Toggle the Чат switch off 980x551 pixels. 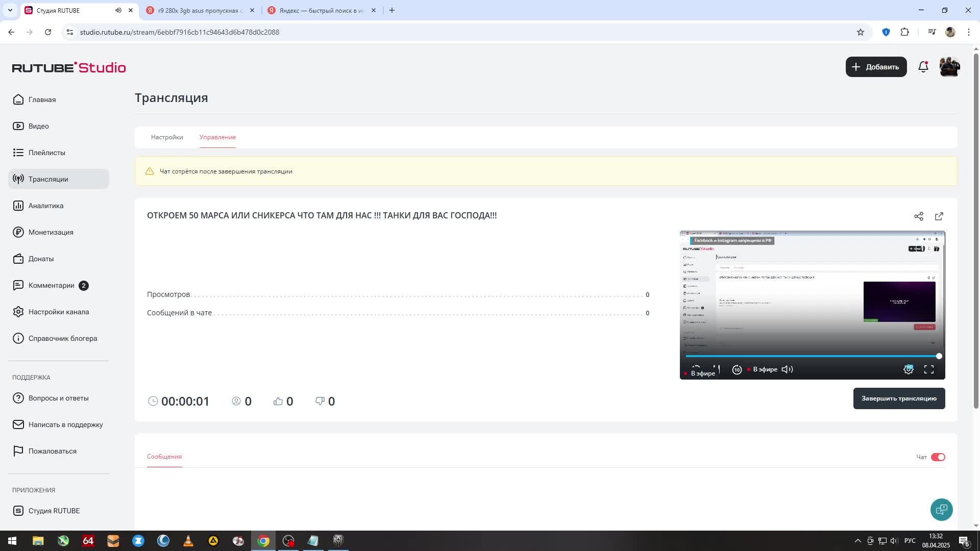[x=938, y=457]
